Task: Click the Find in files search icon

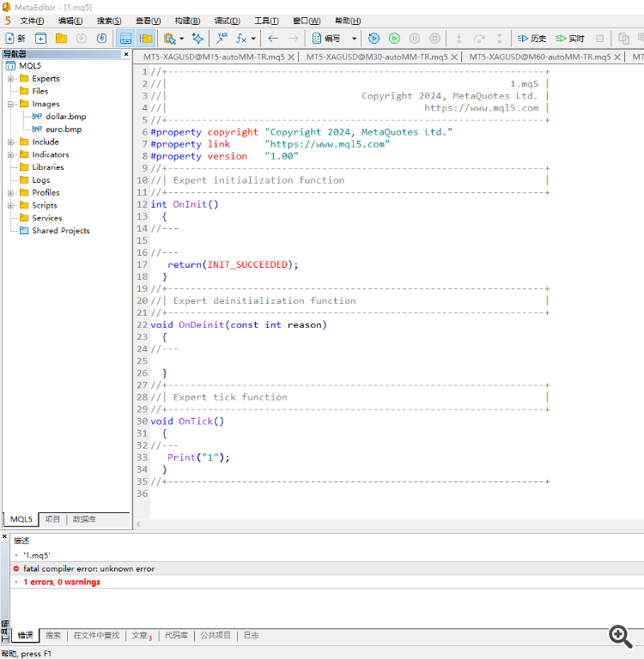Action: point(169,39)
